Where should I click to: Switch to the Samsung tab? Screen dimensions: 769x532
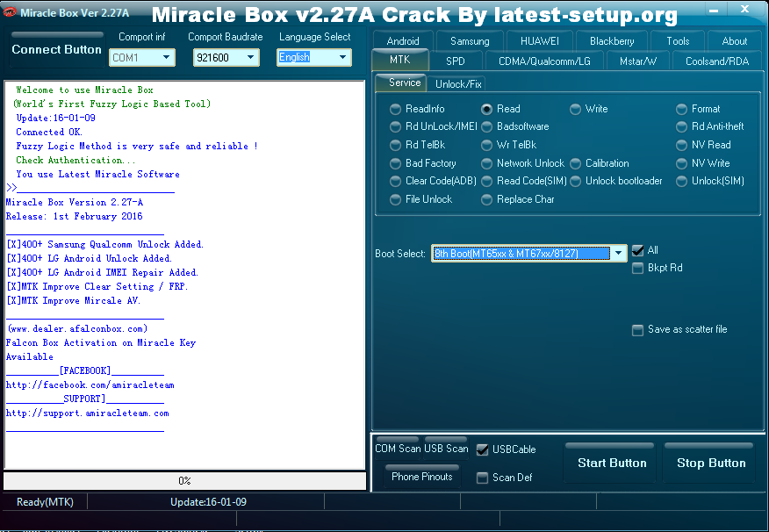(x=470, y=40)
